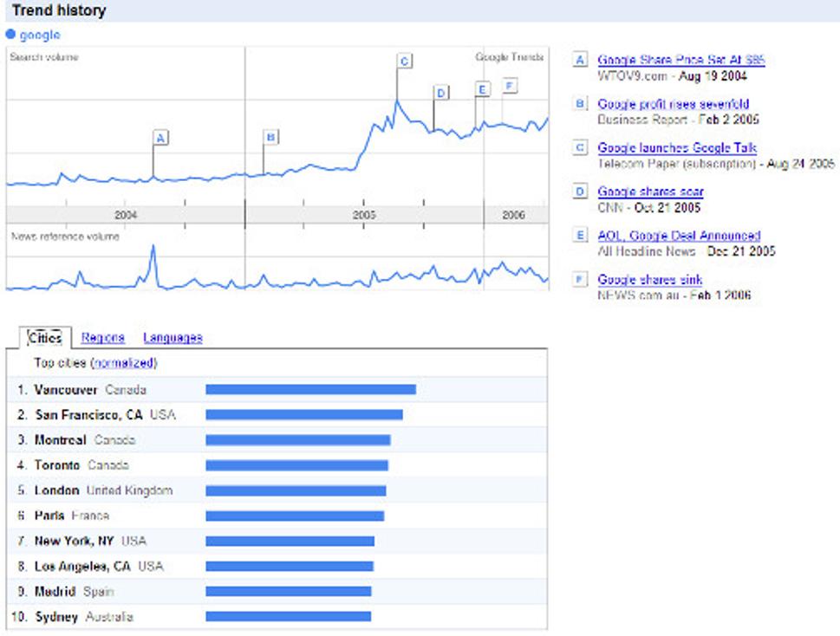Click flag marker E on the search volume chart
This screenshot has width=840, height=636.
(482, 89)
